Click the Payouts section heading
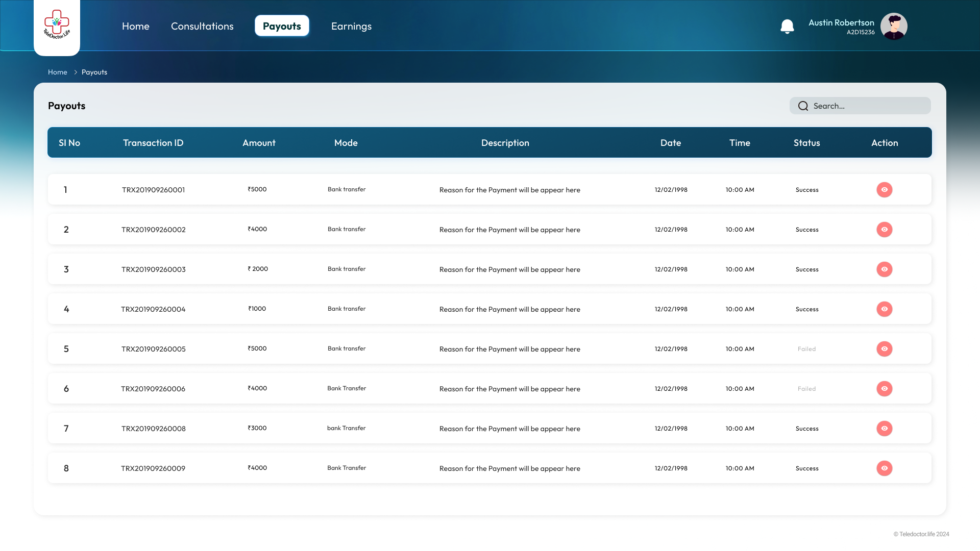This screenshot has width=980, height=551. [67, 106]
